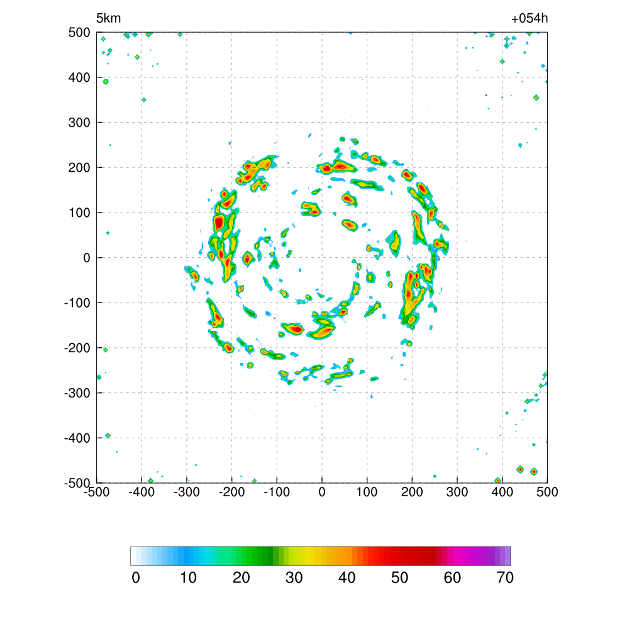Pick the red section of the colorbar
Viewport: 644px width, 644px height.
click(x=398, y=556)
